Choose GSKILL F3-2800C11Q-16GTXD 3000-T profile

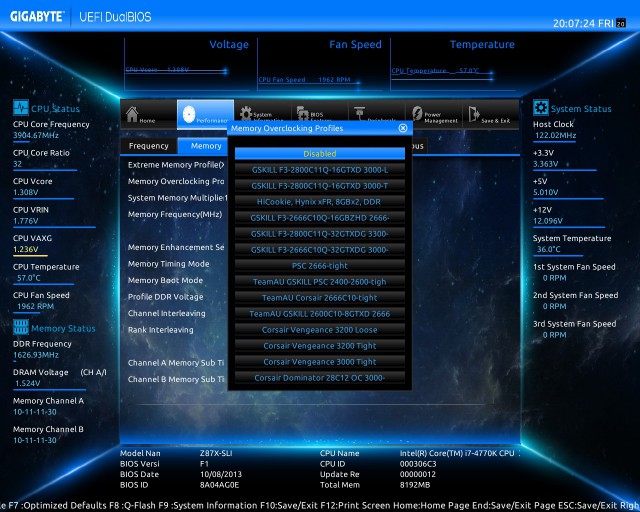[x=320, y=186]
